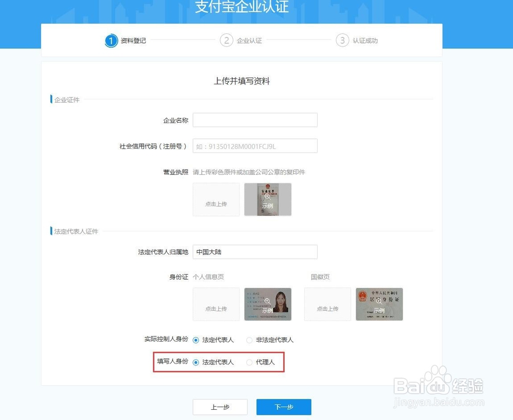Click the 企业证件 section label
513x420 pixels.
tap(67, 100)
